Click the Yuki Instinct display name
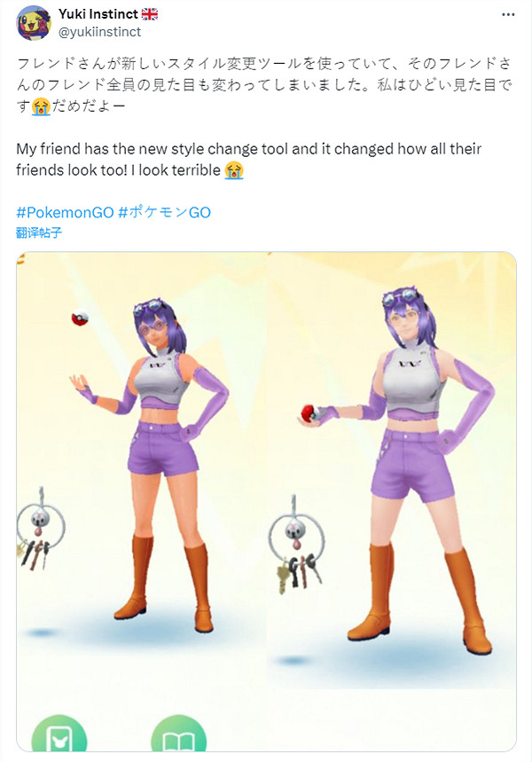This screenshot has width=532, height=762. 98,14
